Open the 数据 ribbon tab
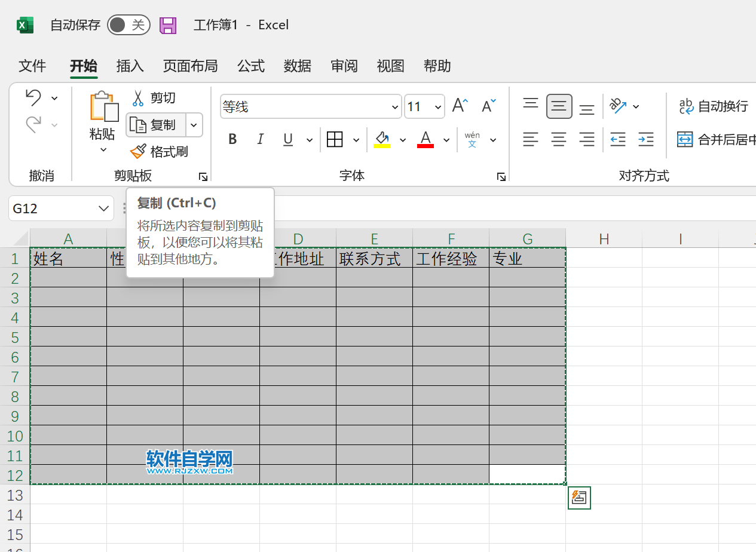This screenshot has width=756, height=552. 297,66
